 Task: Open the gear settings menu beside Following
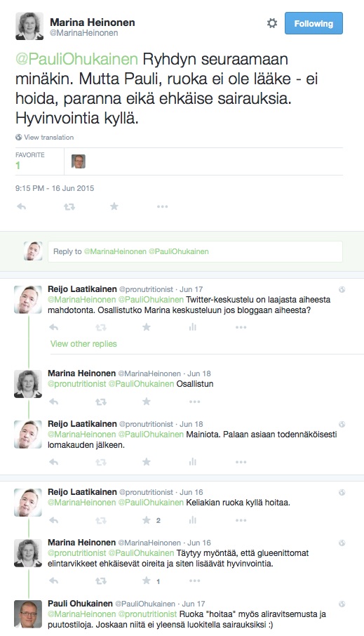click(x=272, y=23)
